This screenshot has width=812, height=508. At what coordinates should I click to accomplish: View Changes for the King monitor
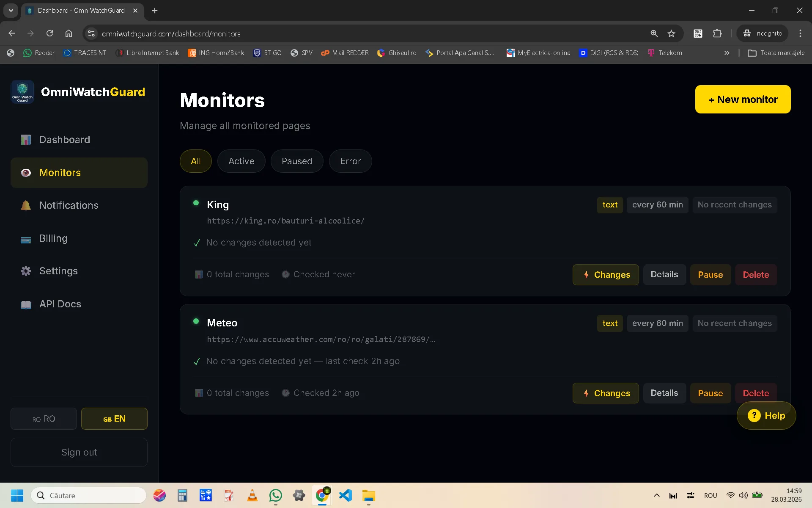coord(606,275)
